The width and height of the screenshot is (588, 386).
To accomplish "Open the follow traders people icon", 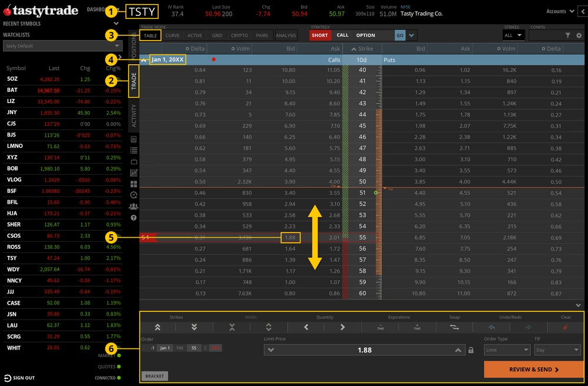I will [x=133, y=207].
